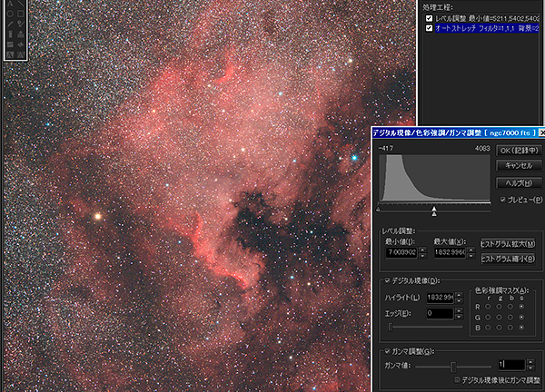Select the R row g mask radio button
This screenshot has height=392, width=545.
(499, 307)
